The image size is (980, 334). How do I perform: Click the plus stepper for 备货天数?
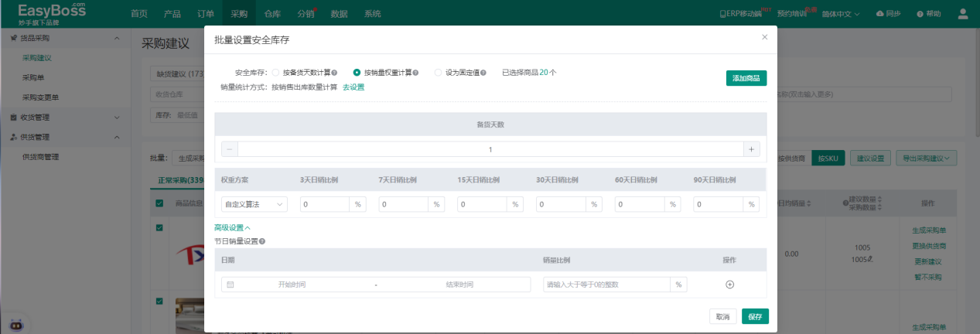coord(751,149)
